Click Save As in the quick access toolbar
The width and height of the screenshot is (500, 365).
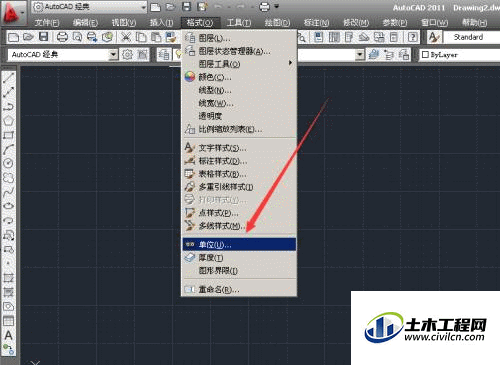[202, 7]
